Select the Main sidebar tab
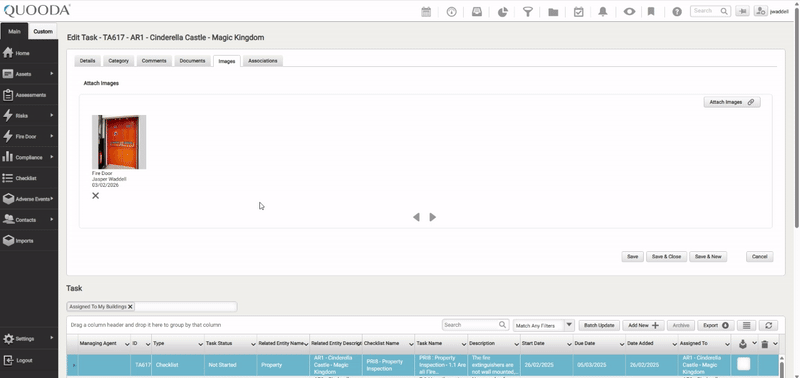Viewport: 800px width, 378px height. (14, 32)
